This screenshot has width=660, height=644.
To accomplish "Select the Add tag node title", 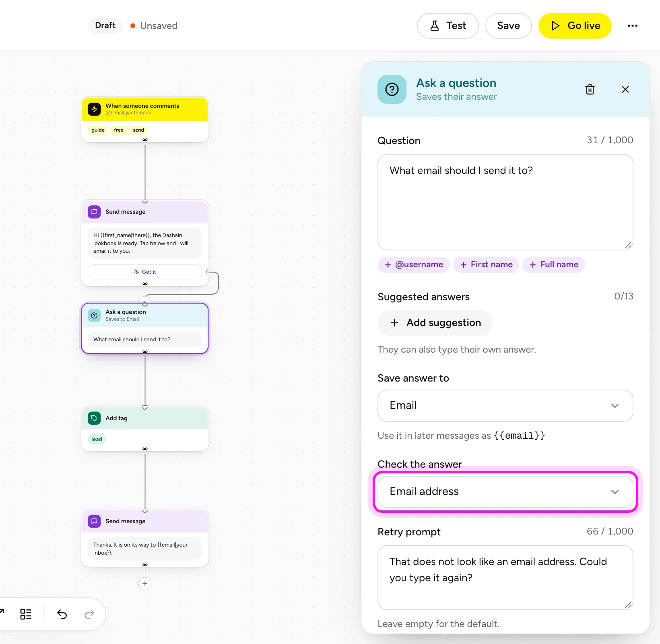I will [116, 418].
